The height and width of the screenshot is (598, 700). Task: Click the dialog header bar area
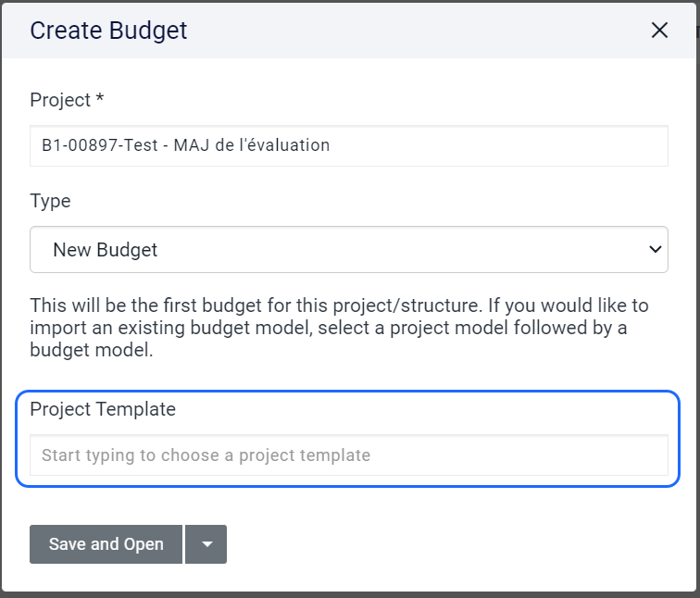pos(417,31)
